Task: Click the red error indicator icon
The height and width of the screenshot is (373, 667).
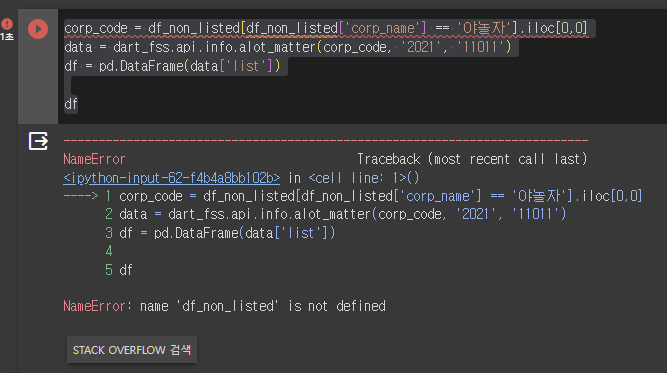Action: tap(7, 24)
